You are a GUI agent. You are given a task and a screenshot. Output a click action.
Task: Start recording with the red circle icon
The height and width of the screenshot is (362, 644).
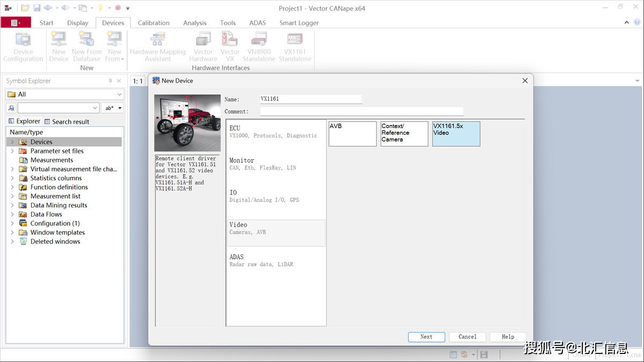(x=118, y=8)
